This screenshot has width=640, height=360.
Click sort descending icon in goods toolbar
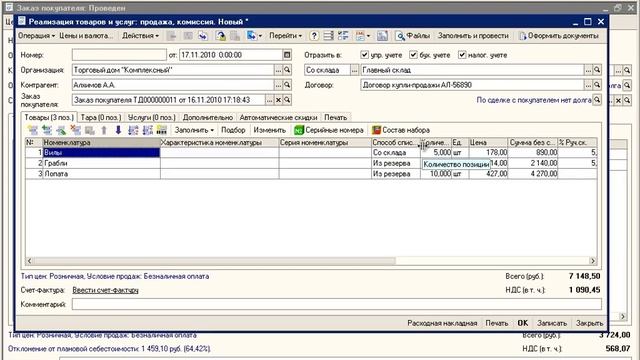(147, 130)
